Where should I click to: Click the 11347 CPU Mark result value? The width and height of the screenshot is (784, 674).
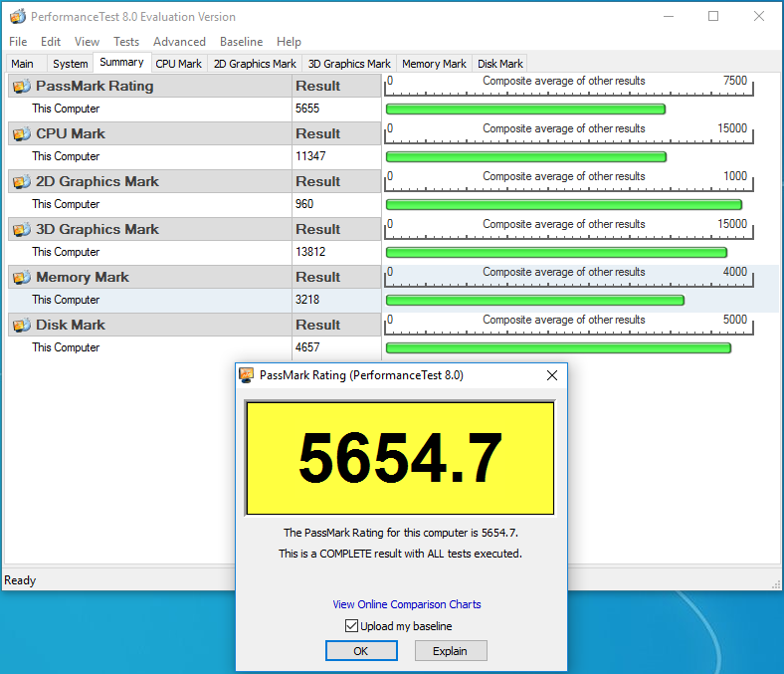tap(310, 156)
